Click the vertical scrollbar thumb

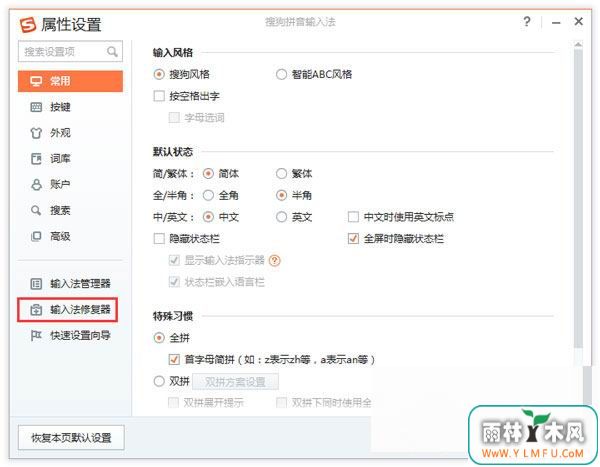click(579, 199)
